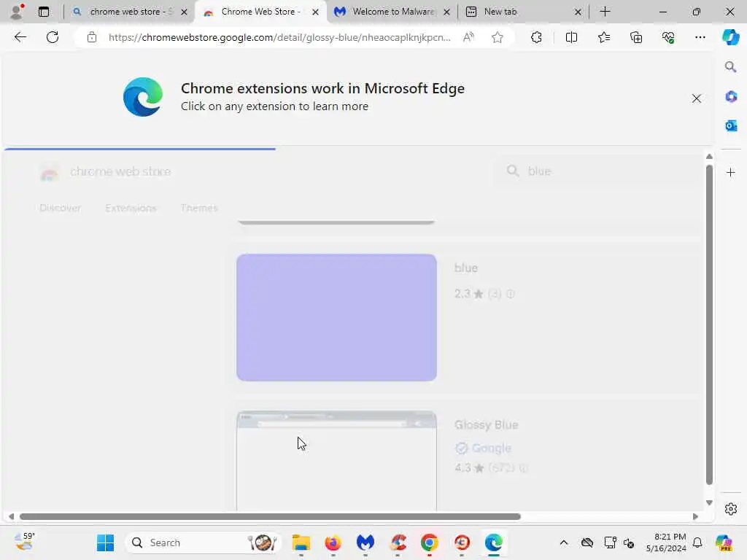This screenshot has width=747, height=560.
Task: Click the address bar URL
Action: pyautogui.click(x=279, y=37)
